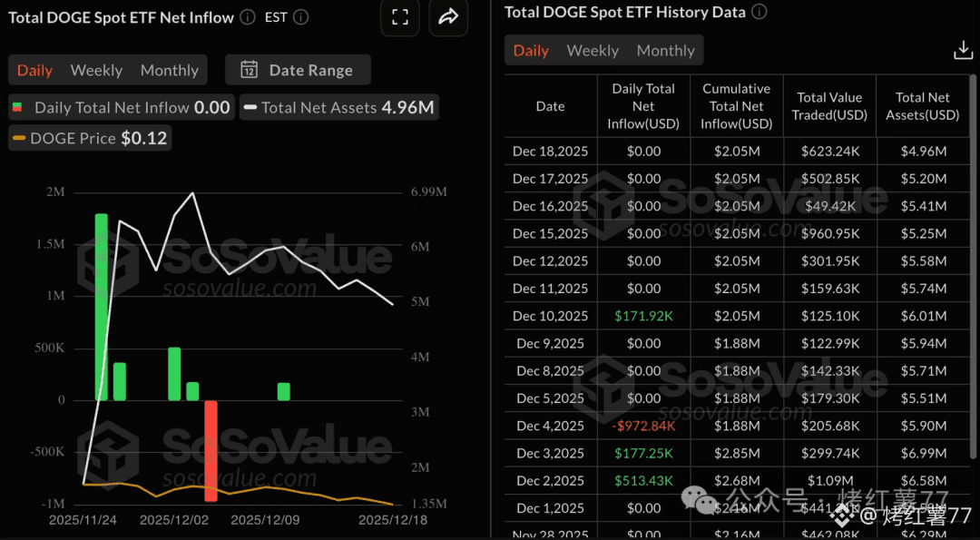
Task: Click the Dec 5,2025 date cell
Action: 551,398
